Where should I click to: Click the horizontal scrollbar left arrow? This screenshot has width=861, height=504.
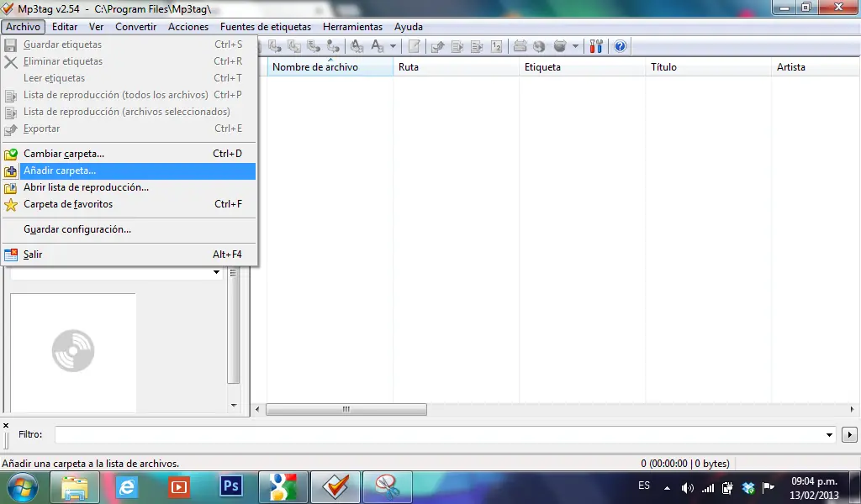tap(257, 409)
